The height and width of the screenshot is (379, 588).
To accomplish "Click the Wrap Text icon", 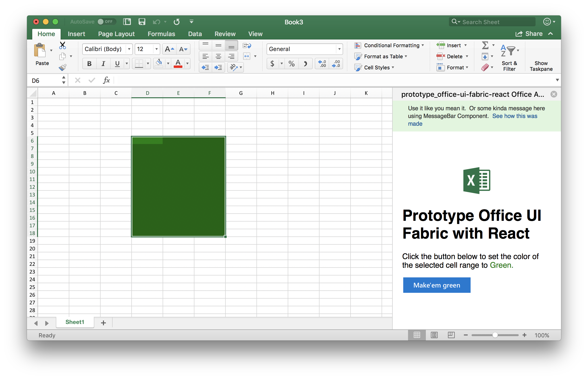I will pyautogui.click(x=247, y=46).
